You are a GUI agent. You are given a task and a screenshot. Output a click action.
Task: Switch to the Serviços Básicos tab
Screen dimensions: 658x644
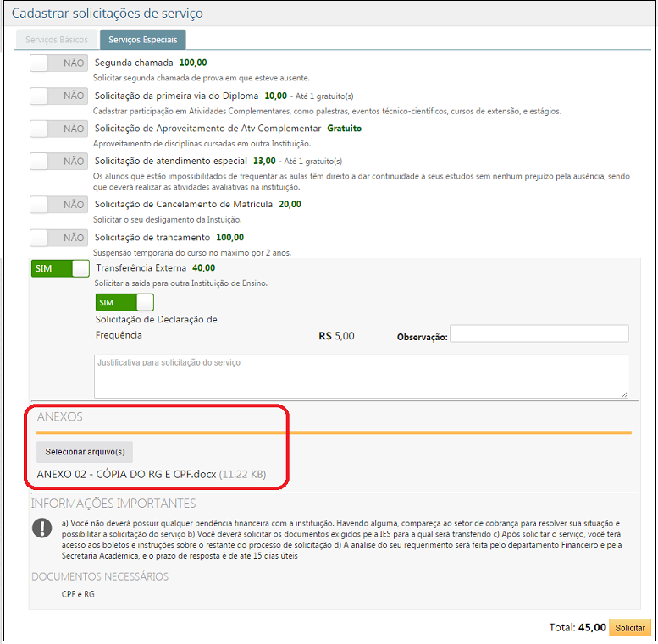57,40
